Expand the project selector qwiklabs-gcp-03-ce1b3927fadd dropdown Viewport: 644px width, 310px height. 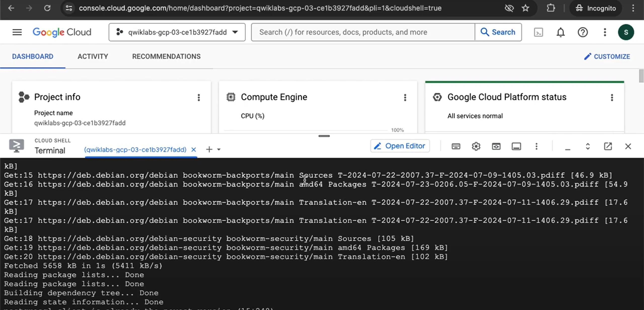tap(177, 32)
